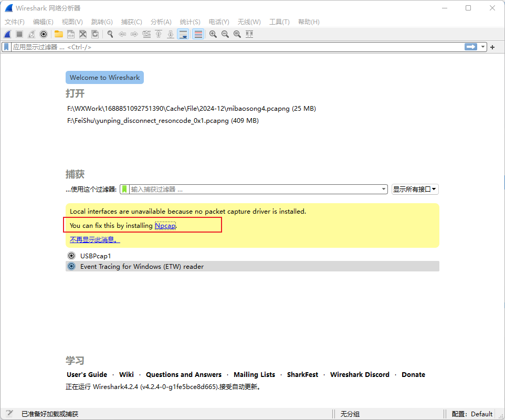Open the Wireshark Discord link
Screen dimensions: 505x420
pos(360,374)
